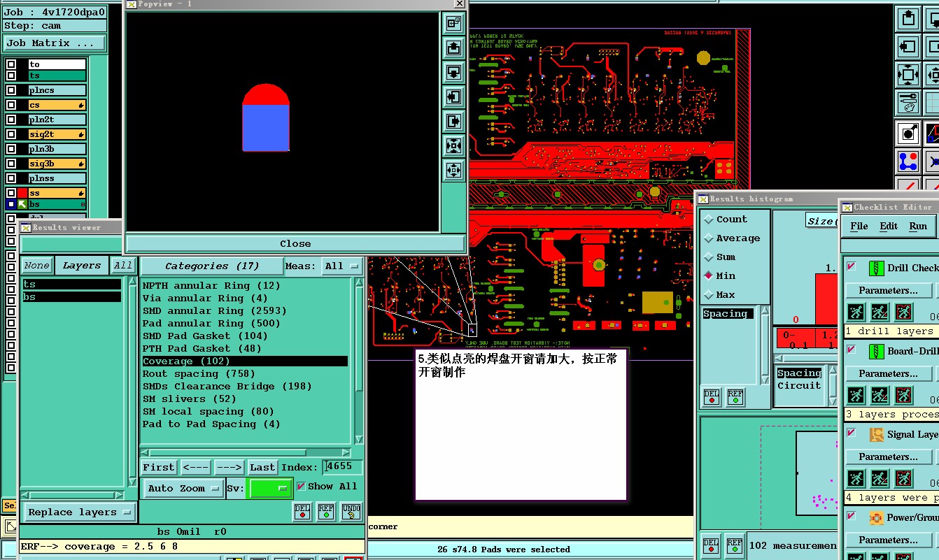Open Run menu in Checklist Editor
This screenshot has height=560, width=939.
coord(918,226)
